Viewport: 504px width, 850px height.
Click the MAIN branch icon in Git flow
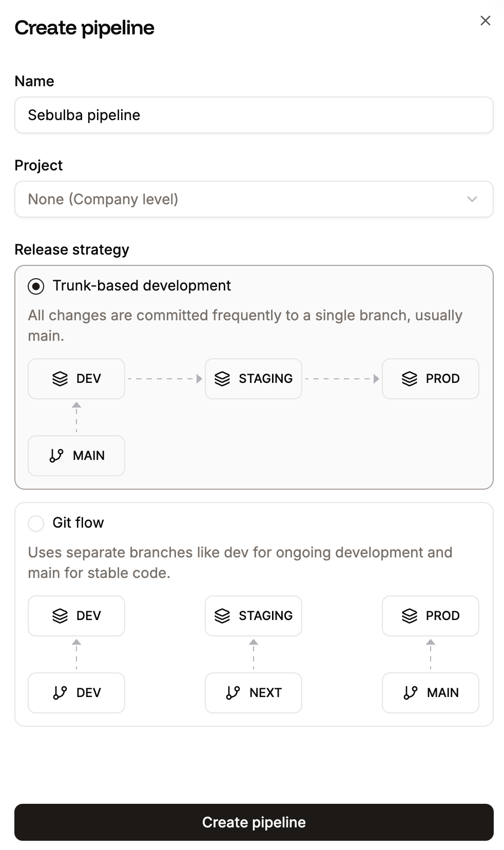click(410, 693)
